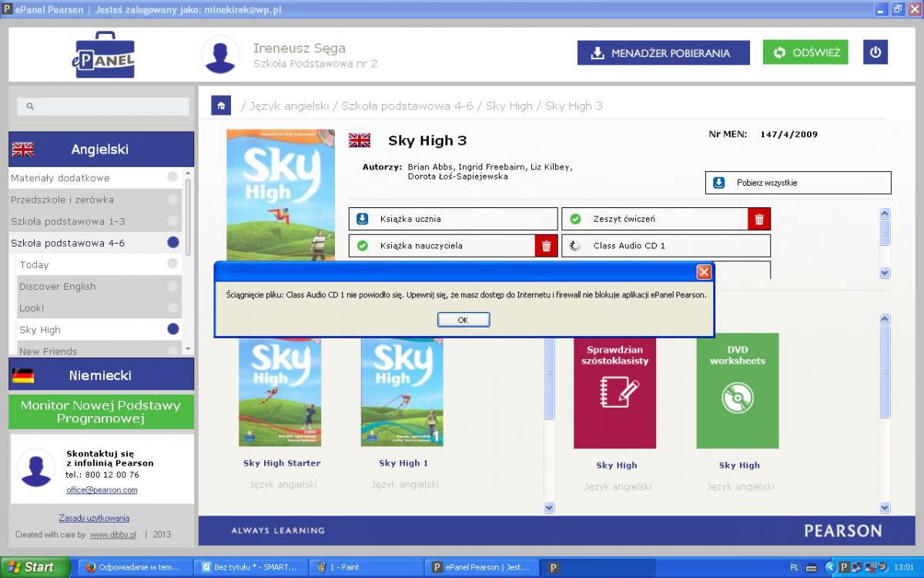Expand hidden tray icons with the arrow
924x578 pixels.
(x=830, y=567)
